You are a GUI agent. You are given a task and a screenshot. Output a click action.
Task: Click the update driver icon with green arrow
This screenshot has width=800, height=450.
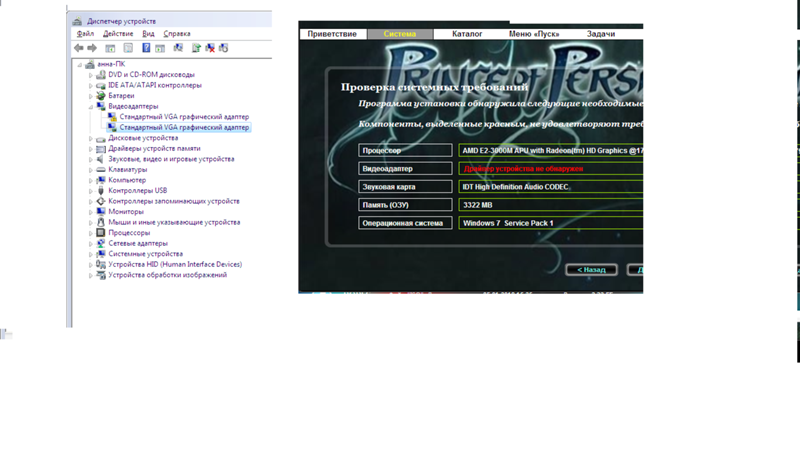pos(196,48)
